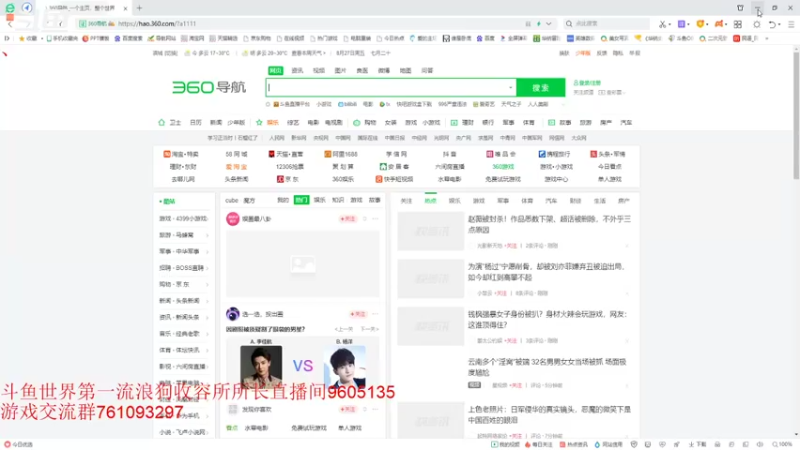800x450 pixels.
Task: Select the 图片 search tab
Action: click(x=340, y=70)
